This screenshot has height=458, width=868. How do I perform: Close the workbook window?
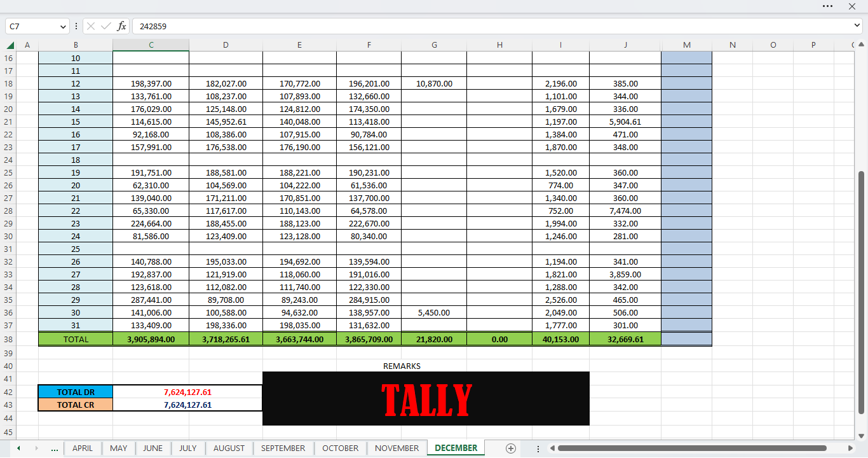click(852, 6)
